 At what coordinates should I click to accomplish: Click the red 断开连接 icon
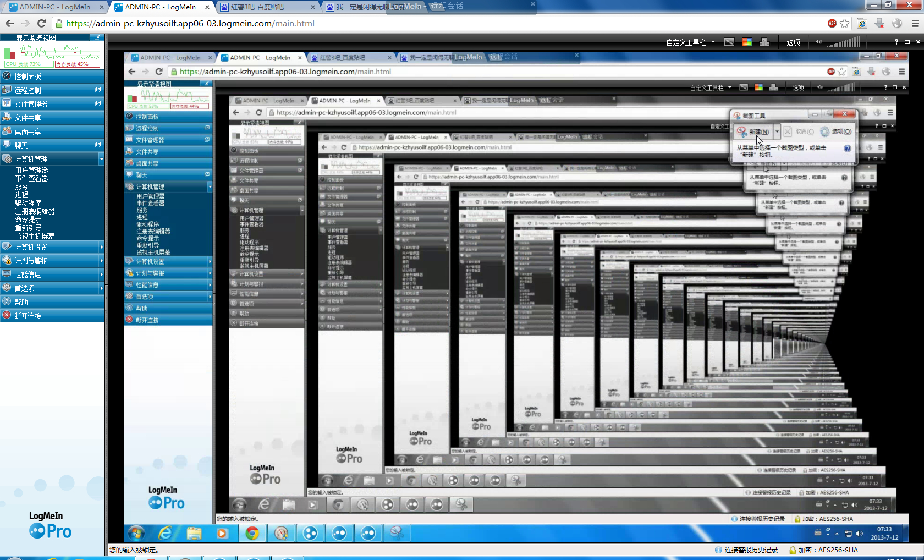point(7,315)
